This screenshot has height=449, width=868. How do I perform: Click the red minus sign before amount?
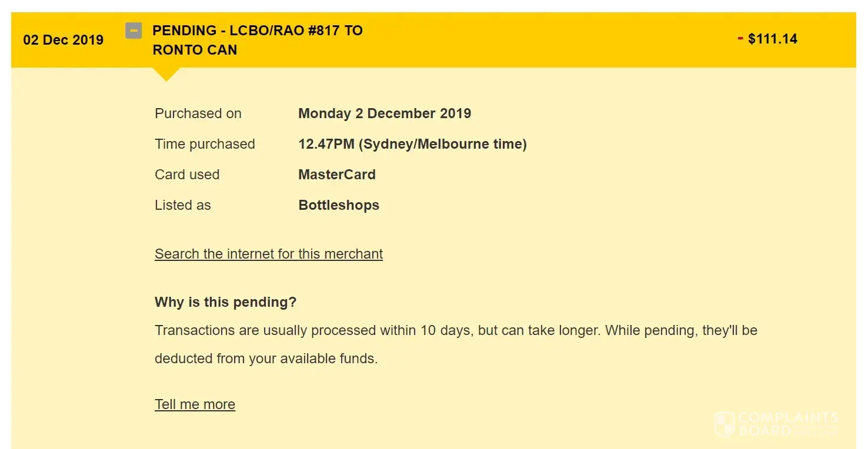click(740, 39)
